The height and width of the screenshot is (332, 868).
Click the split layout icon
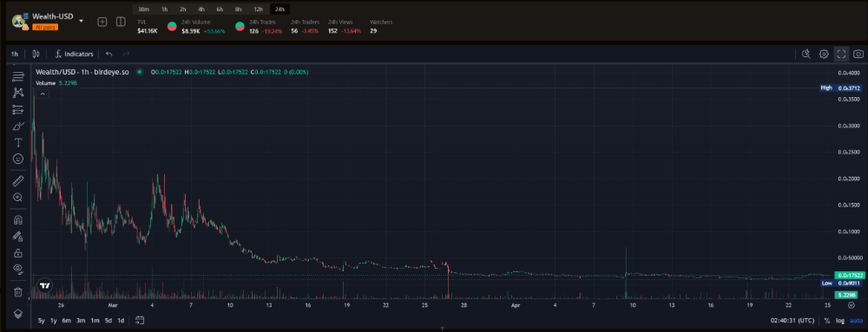pos(121,22)
